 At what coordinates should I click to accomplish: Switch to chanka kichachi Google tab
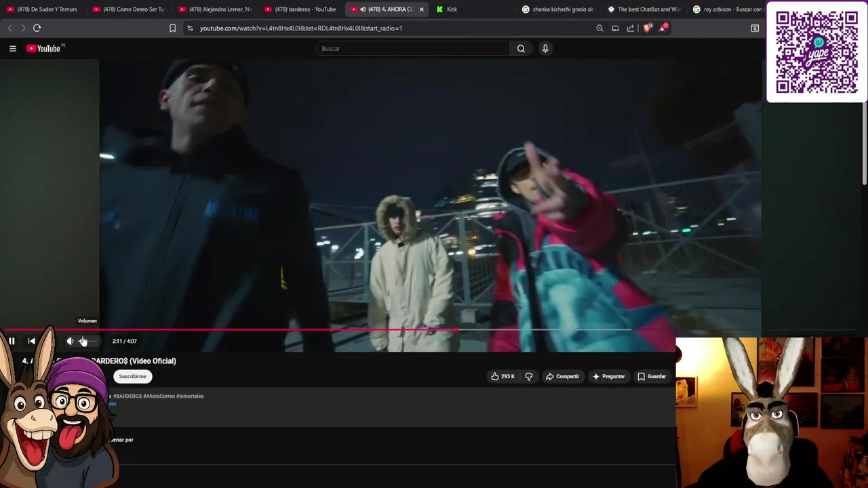558,9
